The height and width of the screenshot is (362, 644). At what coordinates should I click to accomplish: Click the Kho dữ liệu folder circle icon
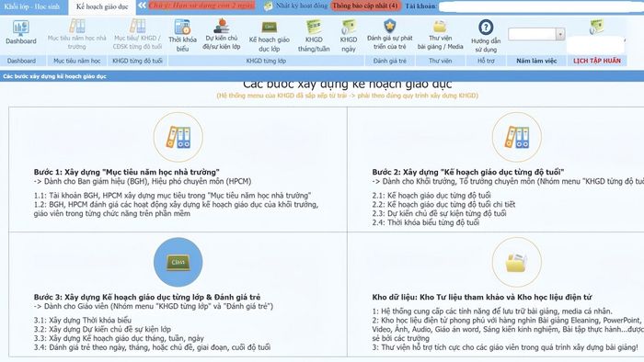point(517,262)
